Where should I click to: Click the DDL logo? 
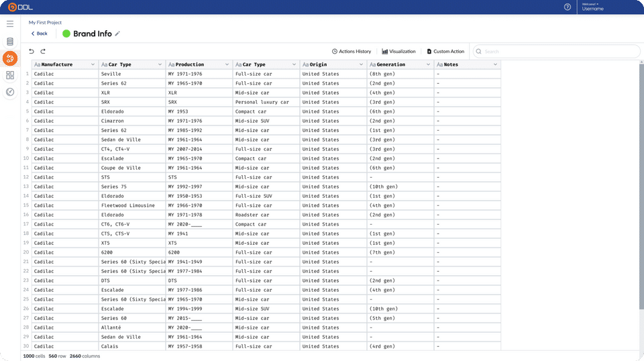pyautogui.click(x=20, y=7)
